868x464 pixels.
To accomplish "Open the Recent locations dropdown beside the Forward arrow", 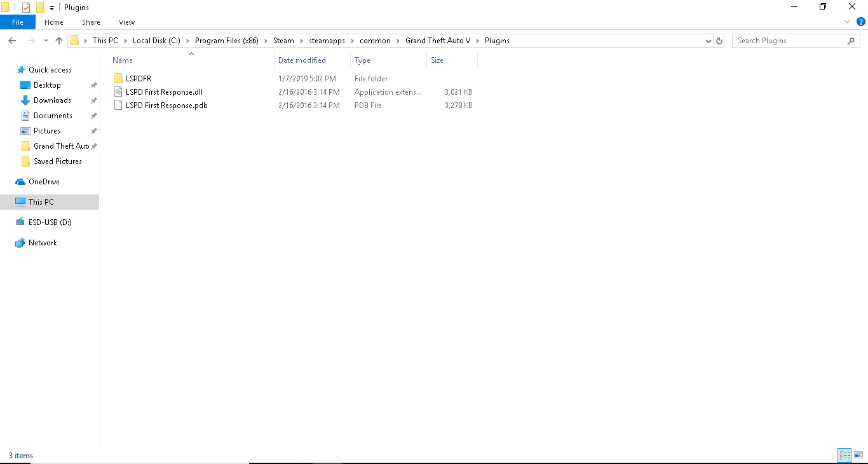I will (x=46, y=41).
